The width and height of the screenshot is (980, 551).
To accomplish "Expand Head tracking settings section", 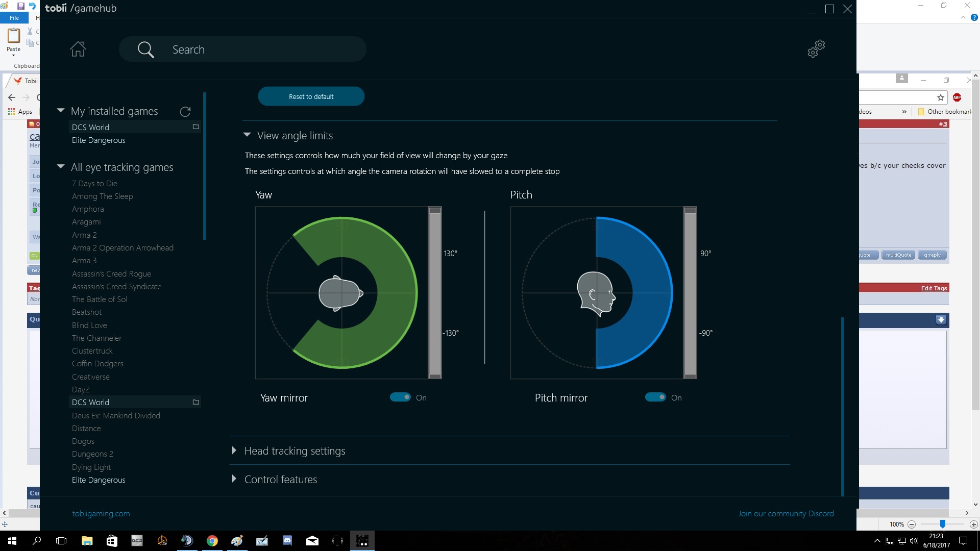I will coord(234,450).
